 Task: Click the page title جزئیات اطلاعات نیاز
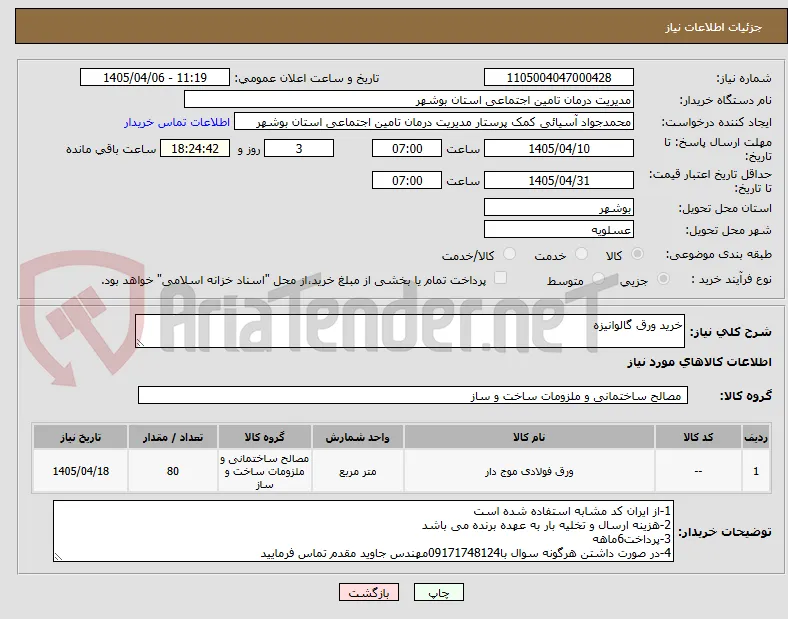(x=714, y=27)
